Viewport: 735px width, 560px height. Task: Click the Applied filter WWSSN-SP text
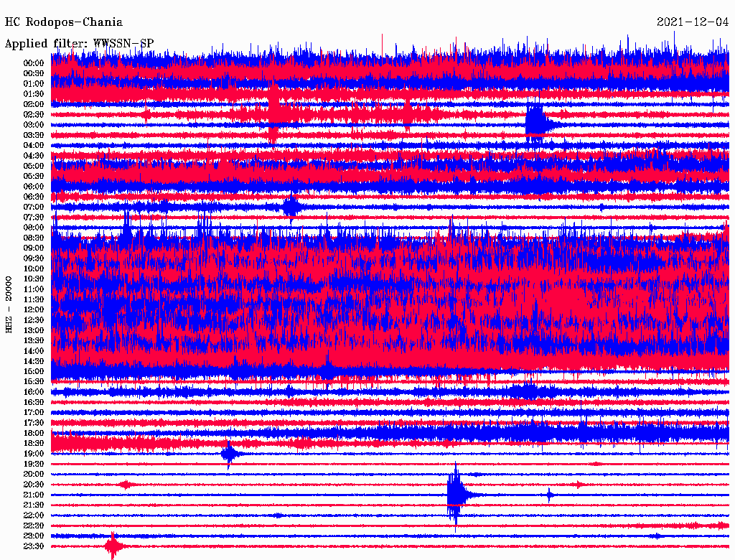click(79, 44)
